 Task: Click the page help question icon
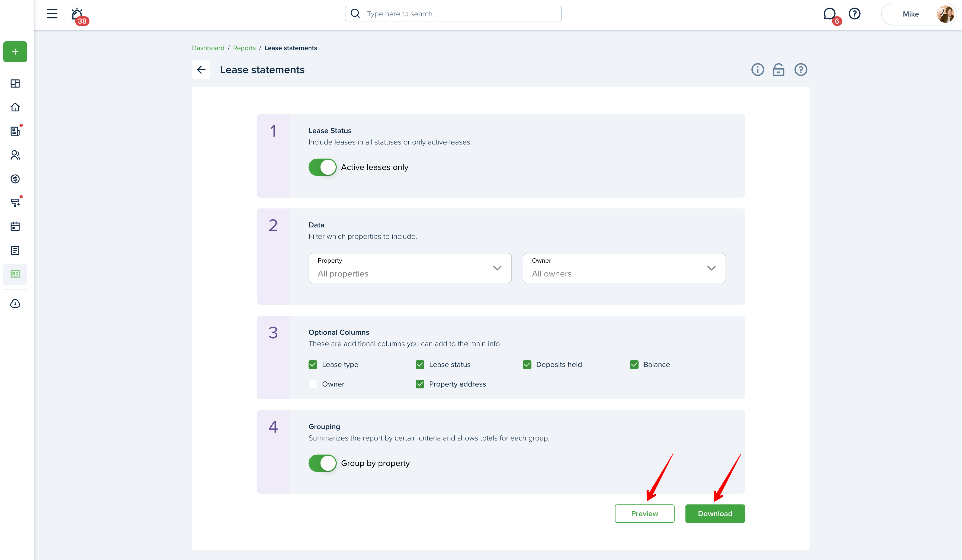pos(800,69)
